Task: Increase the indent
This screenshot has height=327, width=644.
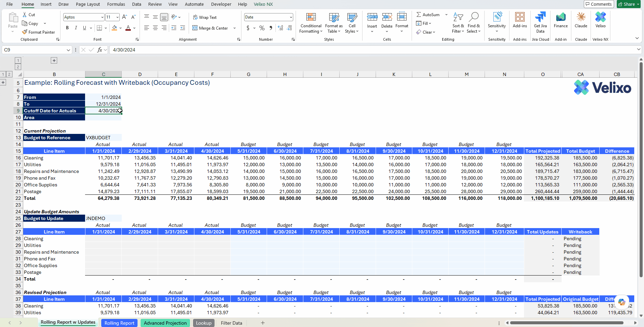Action: [183, 28]
